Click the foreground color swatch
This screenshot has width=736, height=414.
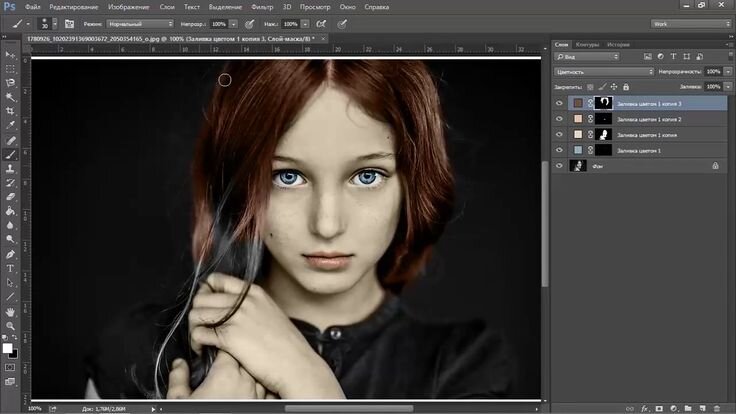tap(8, 347)
